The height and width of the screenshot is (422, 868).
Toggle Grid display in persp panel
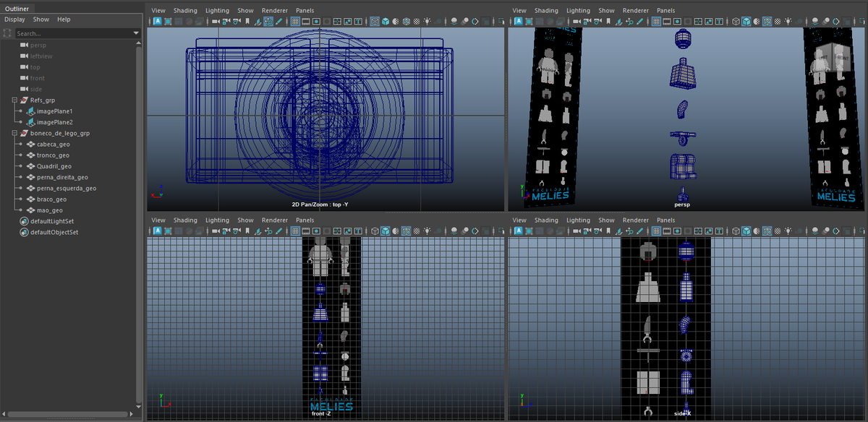point(657,22)
